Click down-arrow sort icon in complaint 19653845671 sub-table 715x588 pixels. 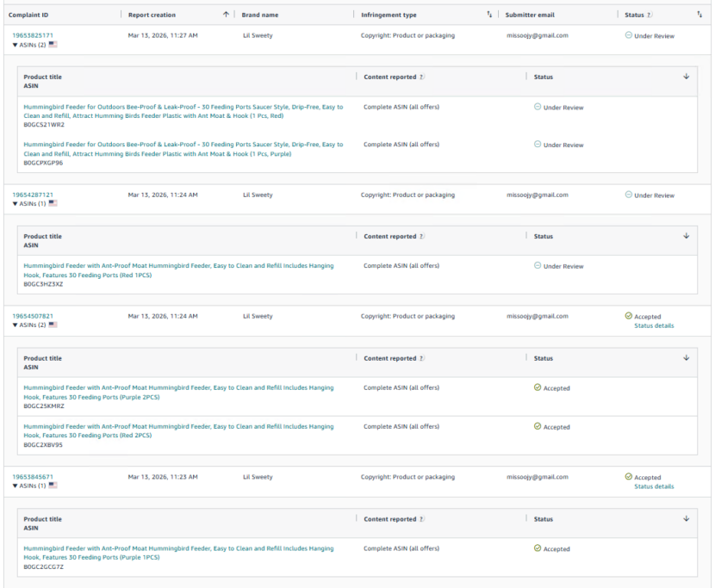coord(687,519)
